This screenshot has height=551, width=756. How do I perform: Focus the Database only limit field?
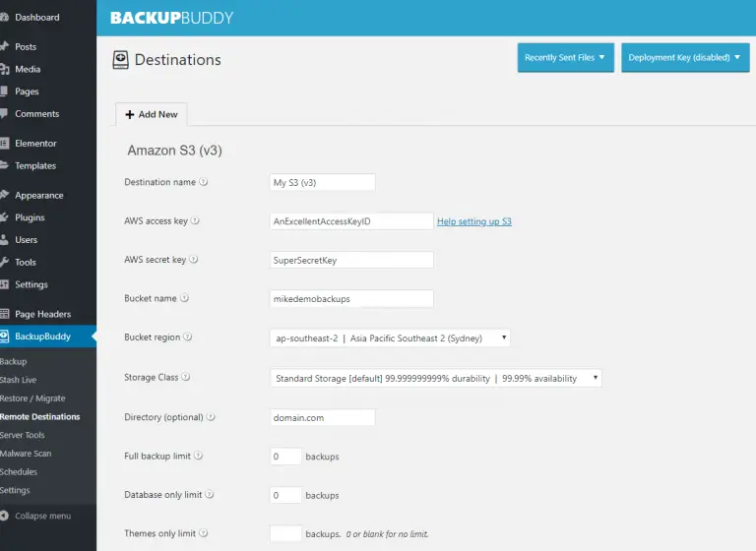(x=285, y=495)
